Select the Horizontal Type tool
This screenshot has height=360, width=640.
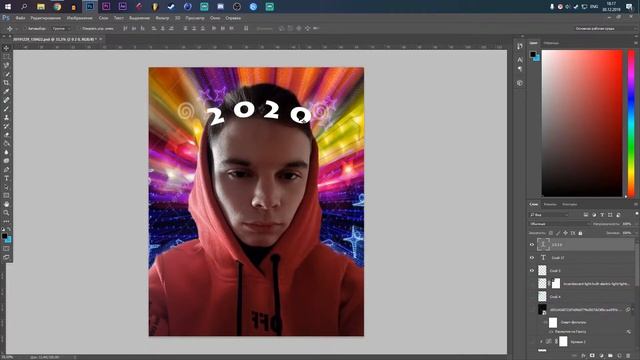click(6, 178)
